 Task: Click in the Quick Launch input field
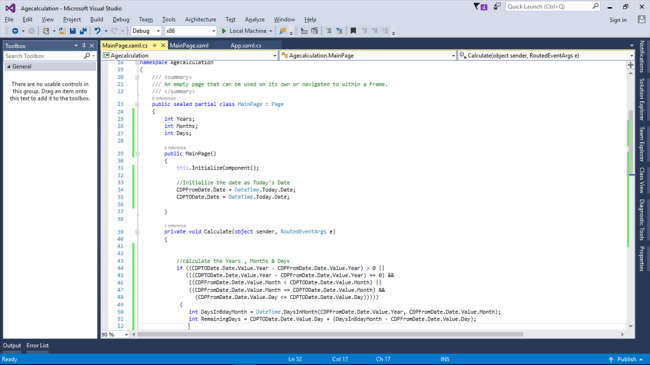tap(548, 7)
